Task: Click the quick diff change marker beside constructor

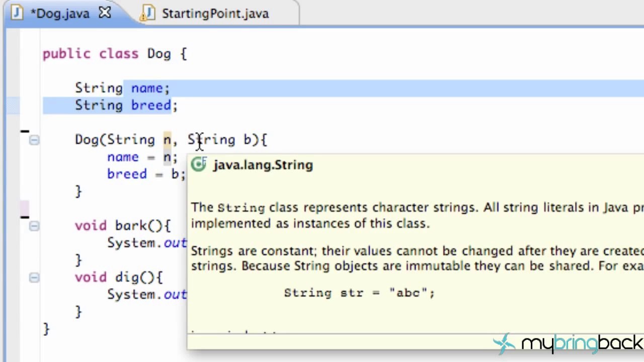Action: (x=25, y=132)
